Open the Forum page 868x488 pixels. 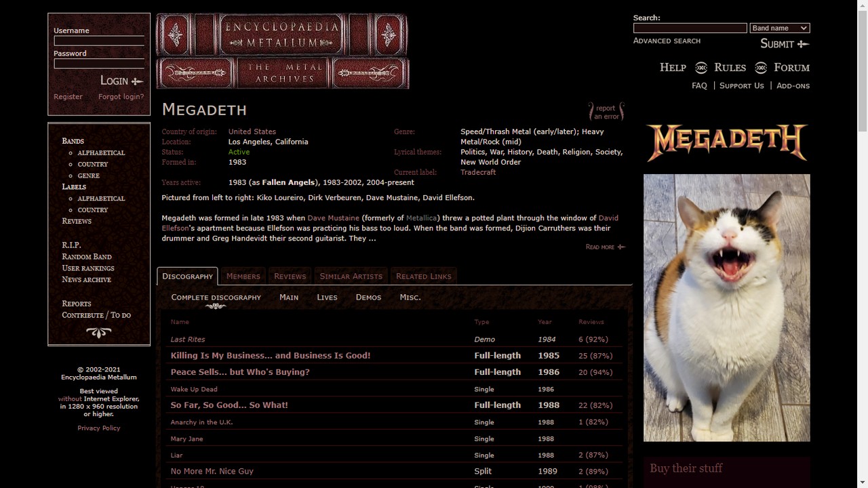792,68
